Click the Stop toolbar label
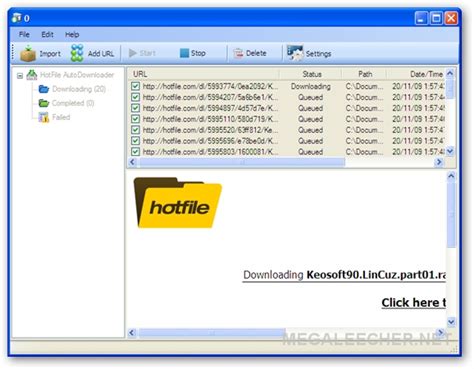The height and width of the screenshot is (369, 474). pyautogui.click(x=198, y=53)
